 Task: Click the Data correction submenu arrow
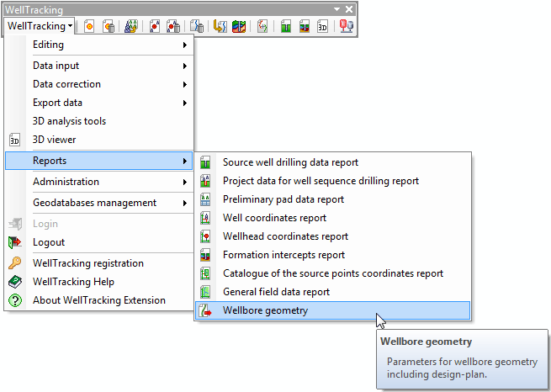(x=185, y=84)
